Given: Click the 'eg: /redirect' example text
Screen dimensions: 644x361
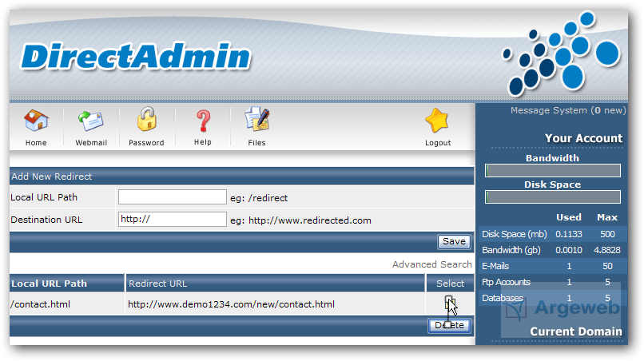Looking at the screenshot, I should (259, 198).
